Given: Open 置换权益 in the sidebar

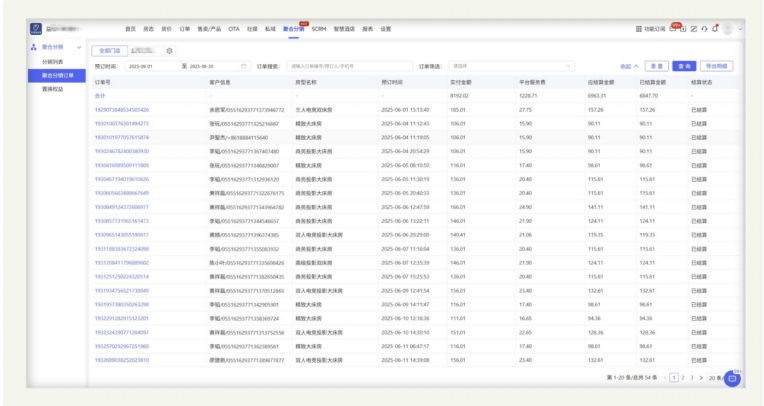Looking at the screenshot, I should coord(53,89).
